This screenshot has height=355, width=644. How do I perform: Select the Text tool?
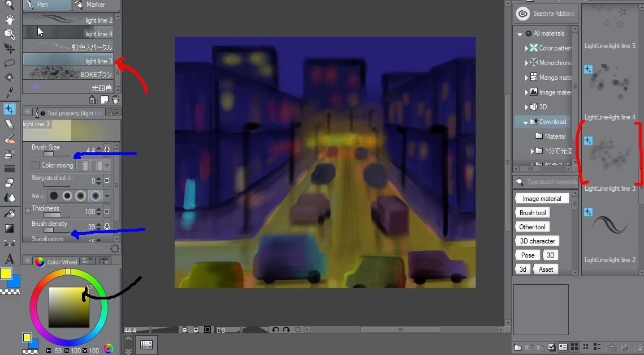(x=9, y=258)
